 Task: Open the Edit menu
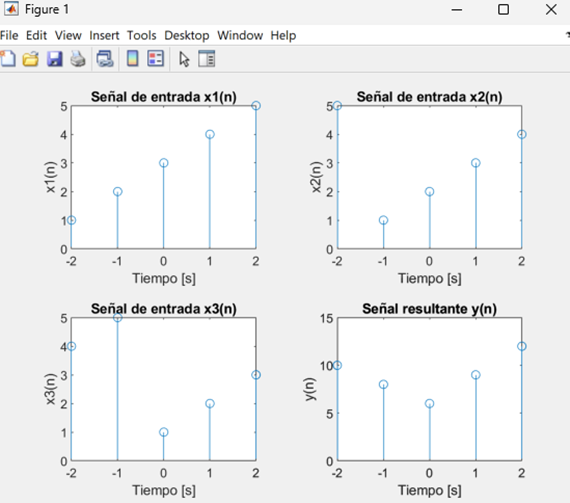36,35
